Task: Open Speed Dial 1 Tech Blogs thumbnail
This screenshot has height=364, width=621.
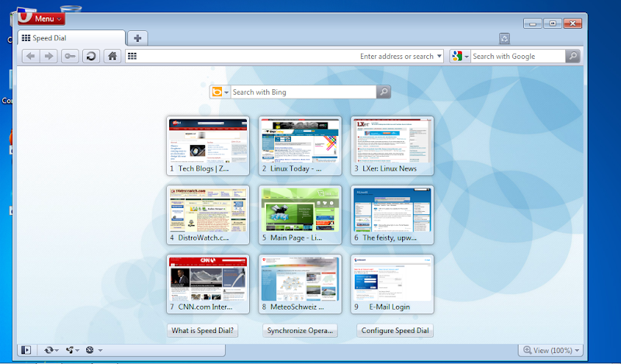Action: point(208,146)
